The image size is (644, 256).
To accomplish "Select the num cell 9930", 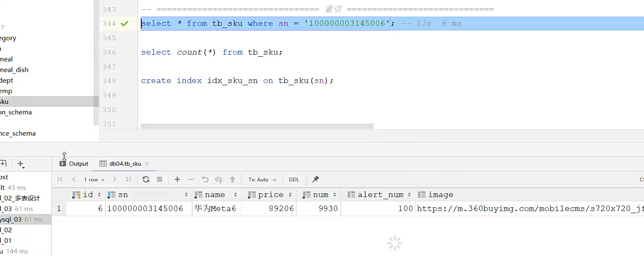I will (x=319, y=209).
